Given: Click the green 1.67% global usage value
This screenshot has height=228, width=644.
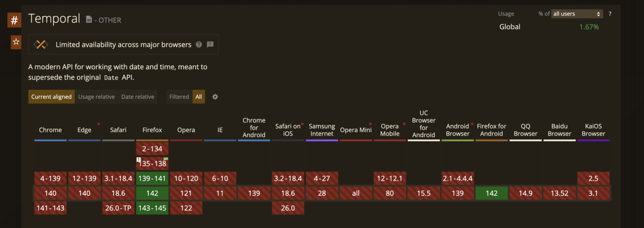Looking at the screenshot, I should coord(589,27).
